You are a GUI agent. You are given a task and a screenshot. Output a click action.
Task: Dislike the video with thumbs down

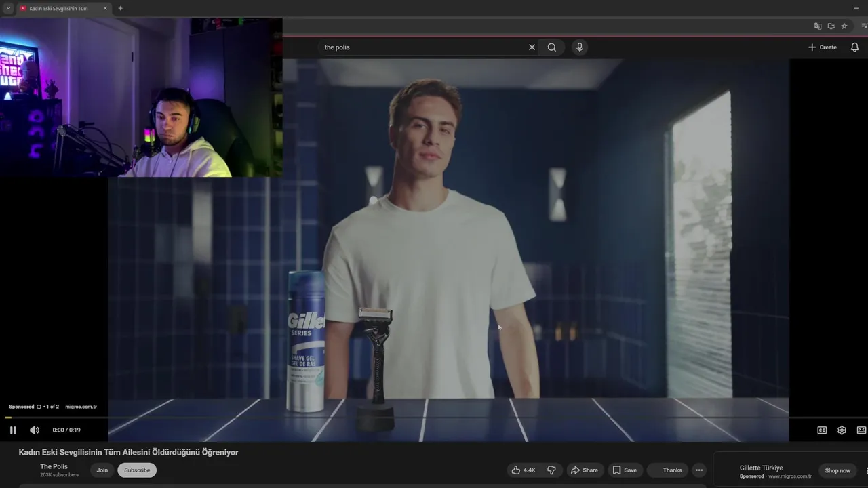(x=551, y=470)
